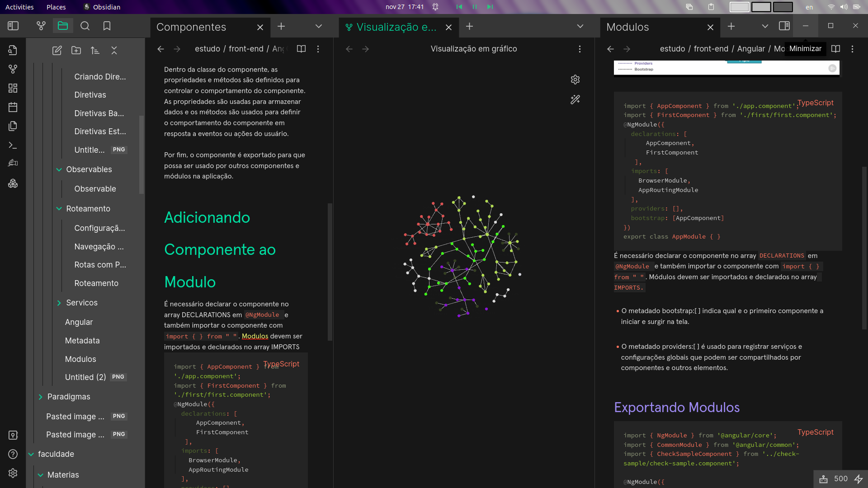
Task: Open tab list dropdown in Modulos group
Action: 765,26
